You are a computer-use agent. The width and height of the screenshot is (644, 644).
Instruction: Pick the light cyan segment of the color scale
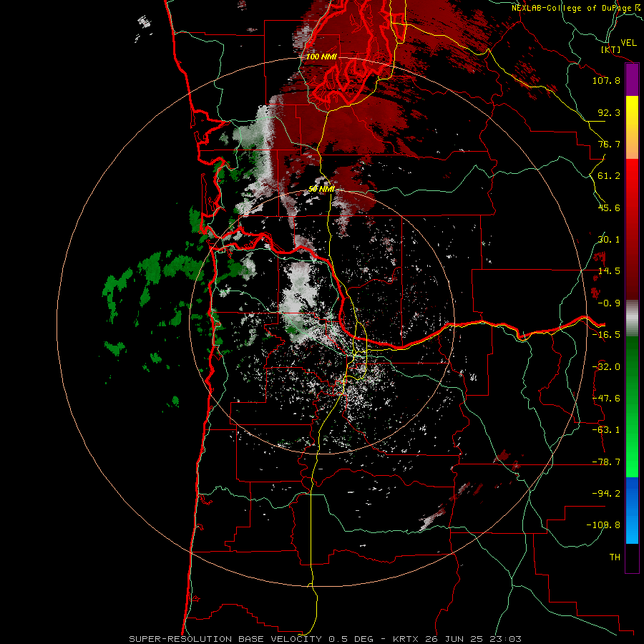coord(632,534)
